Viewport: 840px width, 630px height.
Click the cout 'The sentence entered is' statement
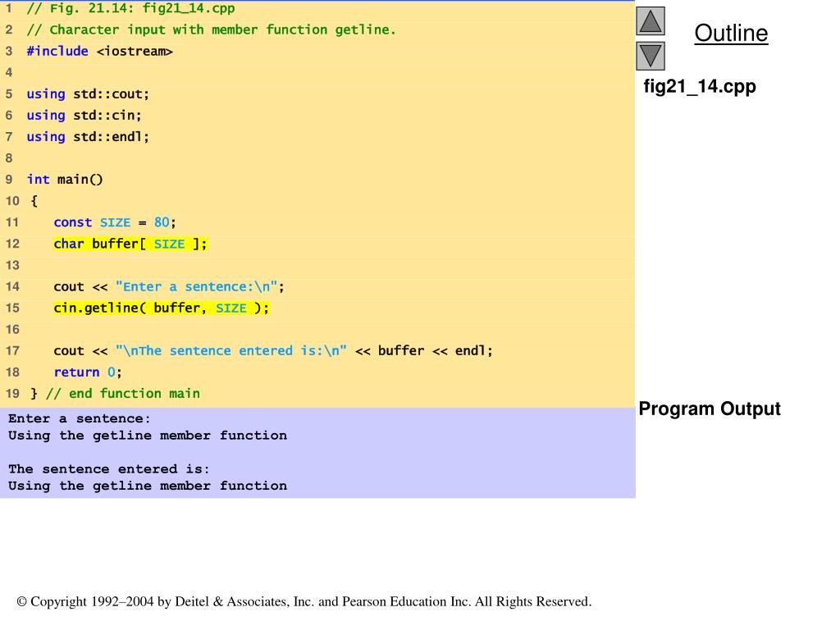(x=272, y=351)
